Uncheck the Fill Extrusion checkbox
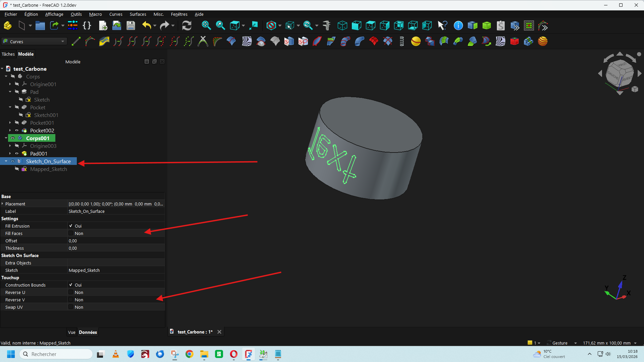 click(71, 226)
